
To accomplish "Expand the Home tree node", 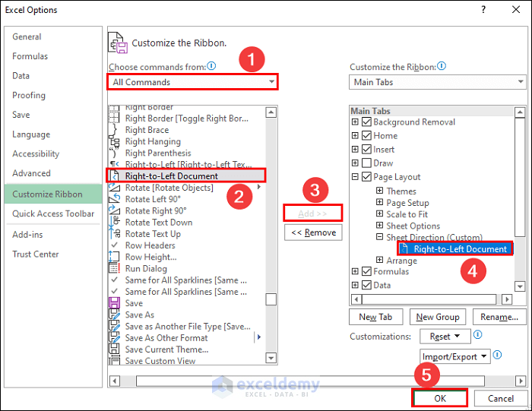I will tap(355, 136).
